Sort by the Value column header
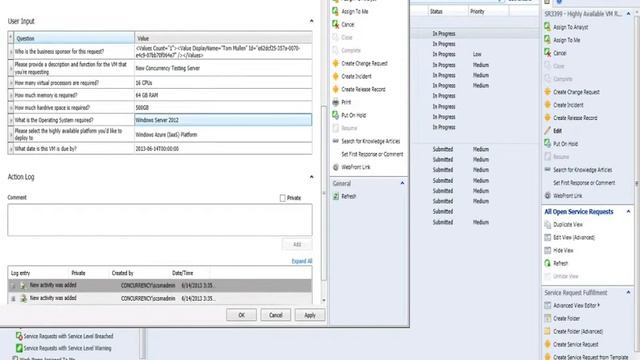The height and width of the screenshot is (360, 640). 223,38
